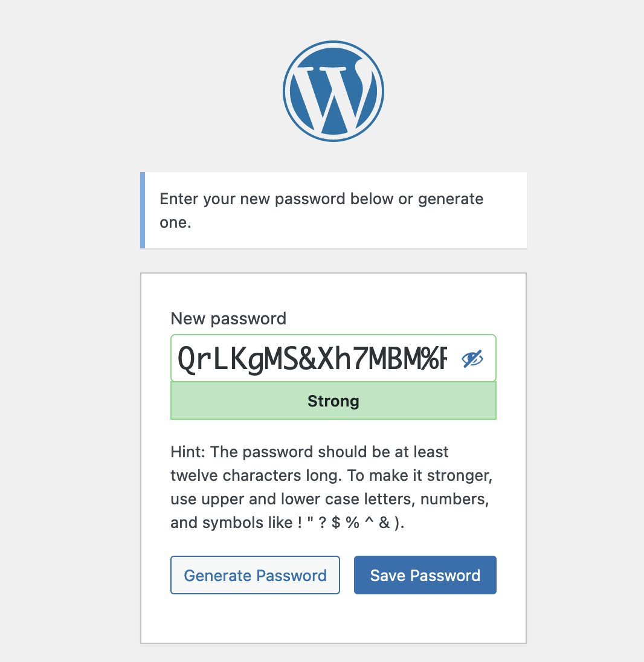The height and width of the screenshot is (662, 644).
Task: Click the password hint paragraph
Action: [x=332, y=487]
